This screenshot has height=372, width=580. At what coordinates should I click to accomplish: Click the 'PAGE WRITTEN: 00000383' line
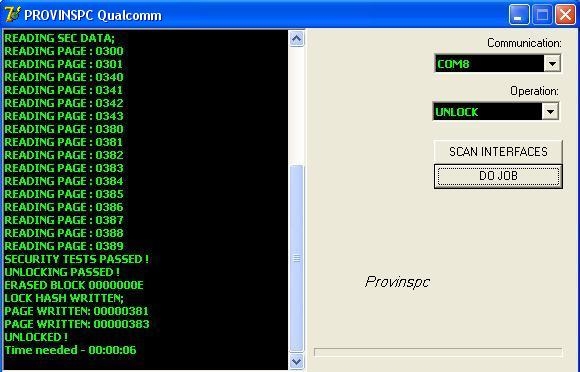pyautogui.click(x=77, y=324)
